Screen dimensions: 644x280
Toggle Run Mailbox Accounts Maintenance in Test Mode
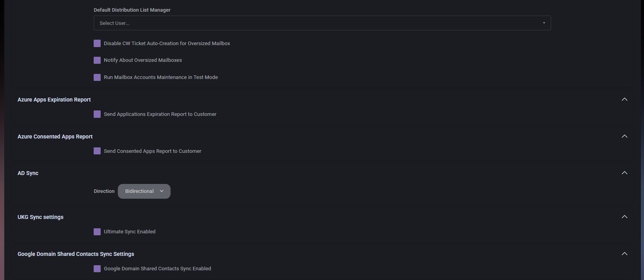97,77
